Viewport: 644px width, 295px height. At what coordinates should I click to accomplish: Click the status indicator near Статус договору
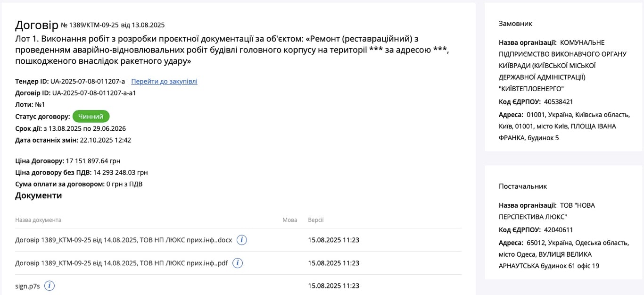(x=91, y=116)
